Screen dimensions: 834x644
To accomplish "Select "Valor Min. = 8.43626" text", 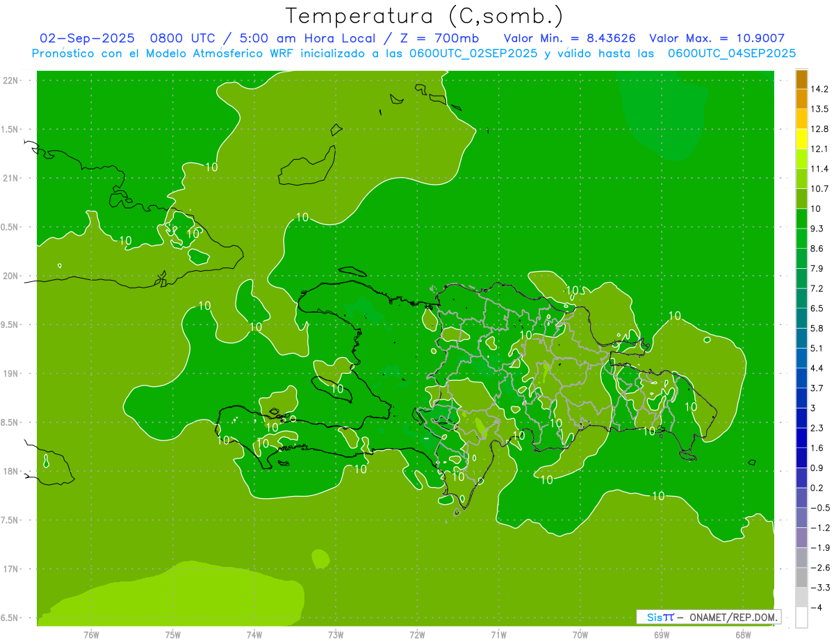I will 569,39.
